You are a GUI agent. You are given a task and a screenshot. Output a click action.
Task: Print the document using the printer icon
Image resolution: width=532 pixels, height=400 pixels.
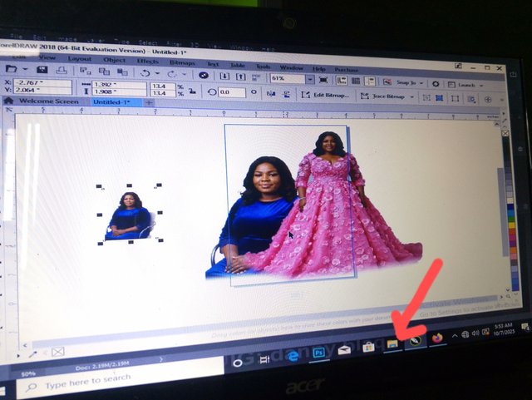(62, 71)
